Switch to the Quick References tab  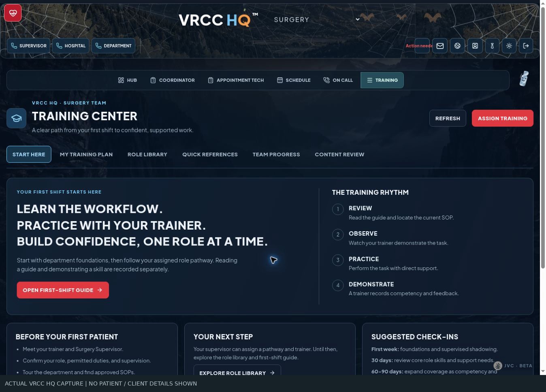click(210, 154)
